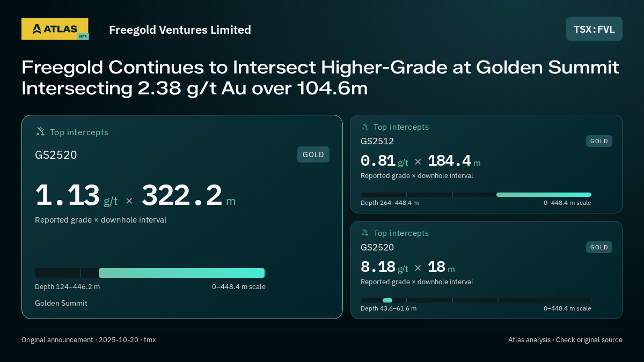Click the GOLD tag in the 8.18 g/t card

click(599, 247)
